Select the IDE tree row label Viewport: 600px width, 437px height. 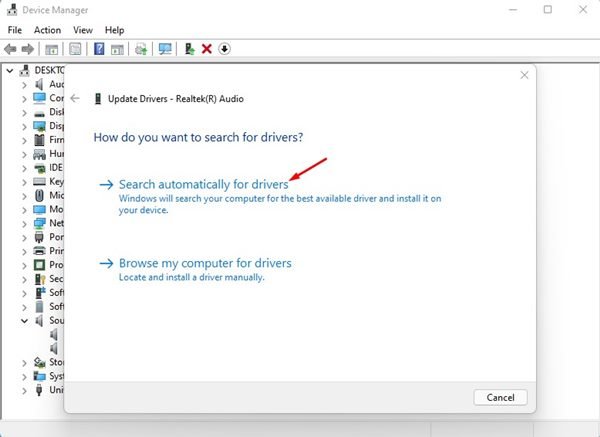pos(56,168)
